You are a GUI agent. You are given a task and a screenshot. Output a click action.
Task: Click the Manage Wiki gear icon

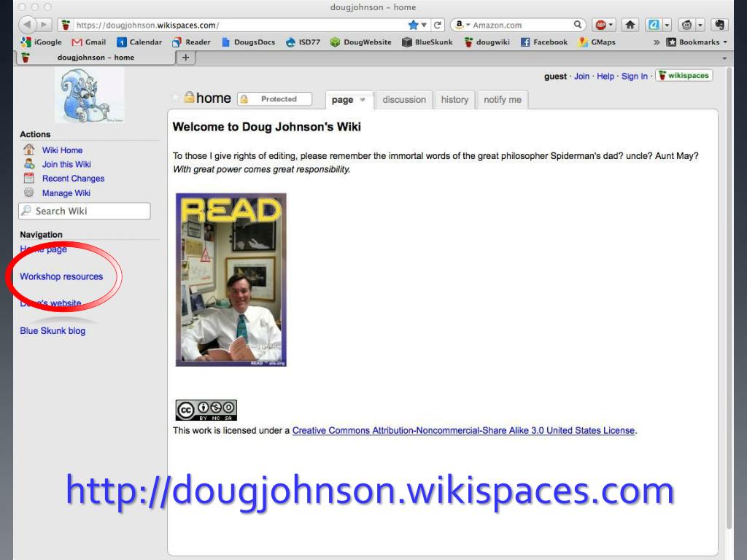click(28, 192)
